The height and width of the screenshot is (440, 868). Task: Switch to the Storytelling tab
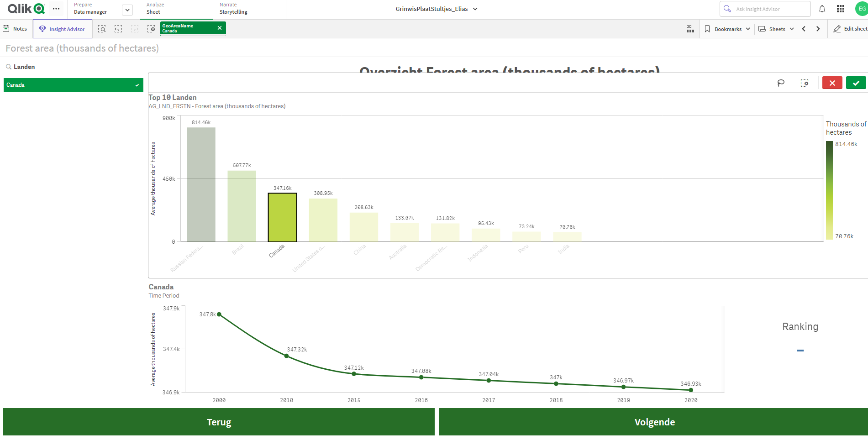click(x=233, y=9)
